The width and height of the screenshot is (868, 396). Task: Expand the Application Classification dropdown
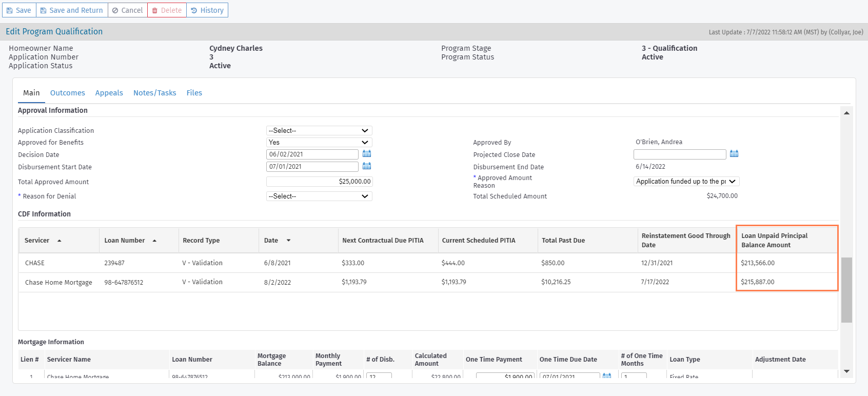[319, 131]
